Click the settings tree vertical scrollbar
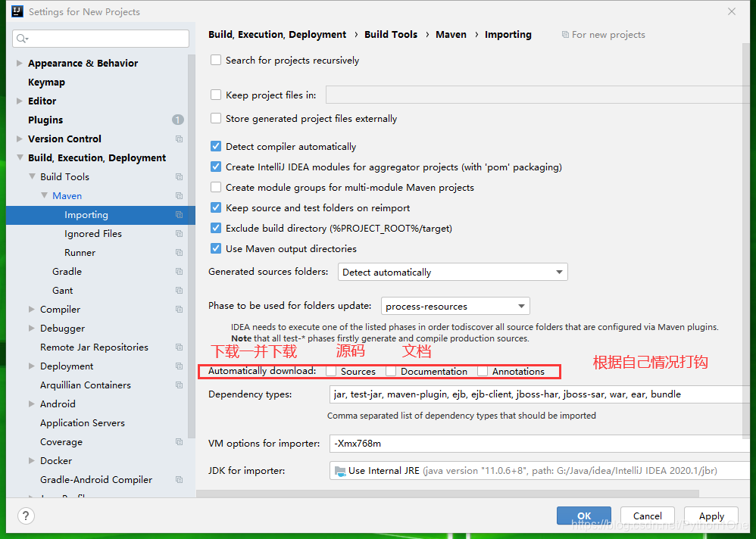This screenshot has width=756, height=539. pyautogui.click(x=192, y=246)
